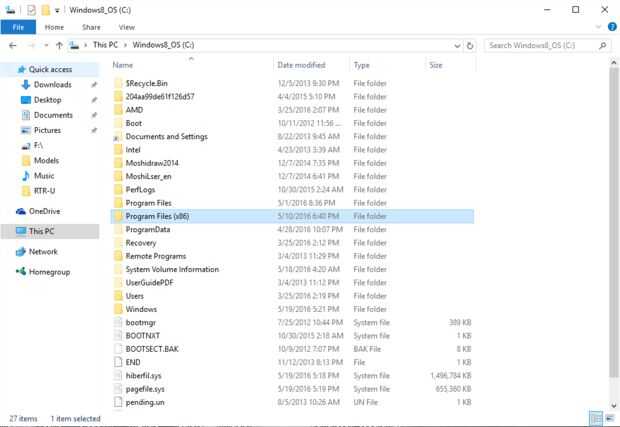Viewport: 620px width, 427px height.
Task: Open RTR-U in the navigation pane
Action: tap(44, 191)
